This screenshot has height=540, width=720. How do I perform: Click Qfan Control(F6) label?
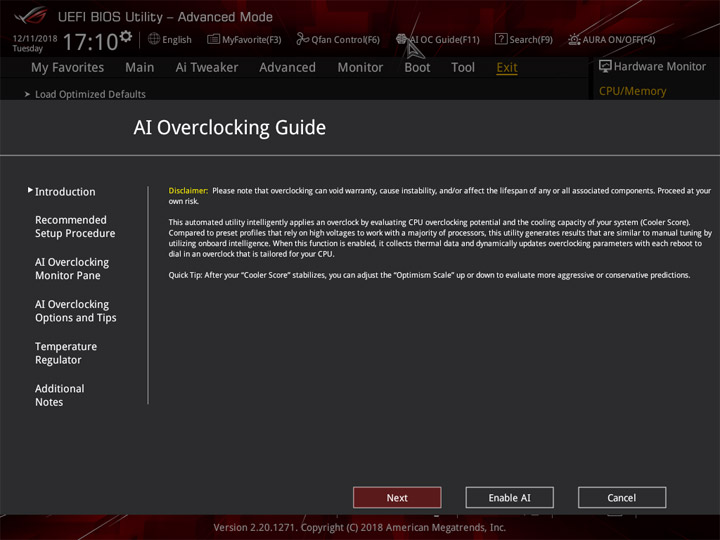(x=345, y=39)
